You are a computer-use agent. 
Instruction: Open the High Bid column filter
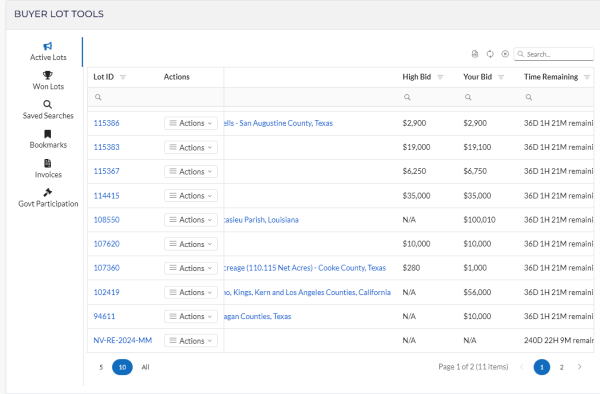coord(440,77)
